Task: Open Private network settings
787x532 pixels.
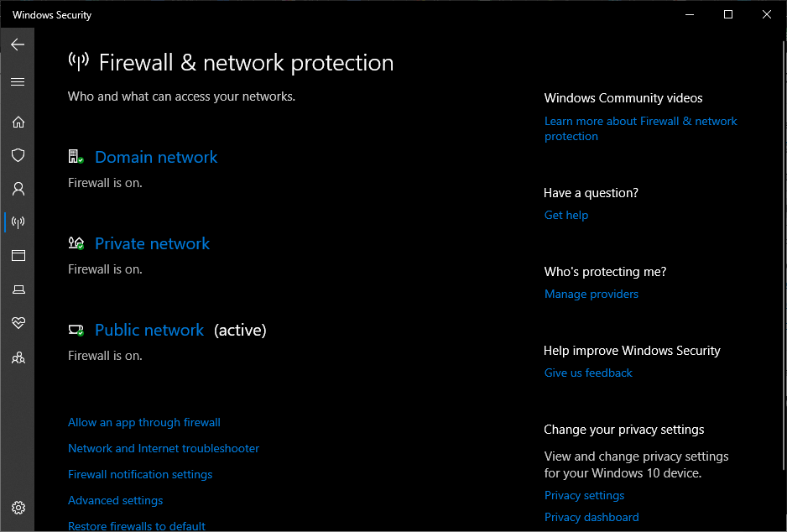Action: click(x=152, y=243)
